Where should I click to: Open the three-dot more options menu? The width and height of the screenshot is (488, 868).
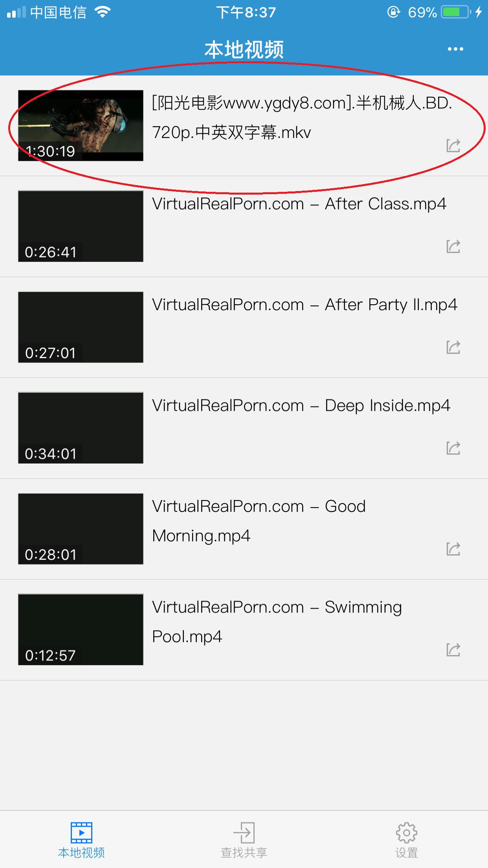click(455, 49)
